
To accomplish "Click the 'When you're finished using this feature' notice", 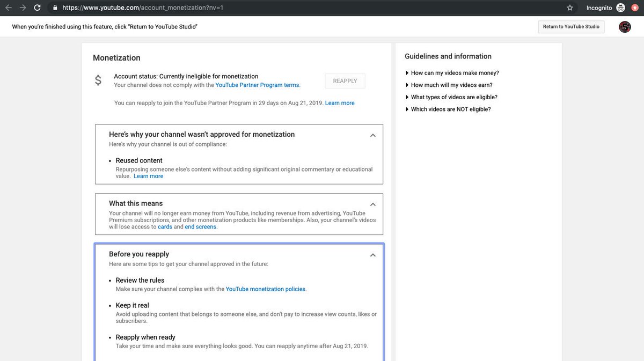I will (105, 27).
